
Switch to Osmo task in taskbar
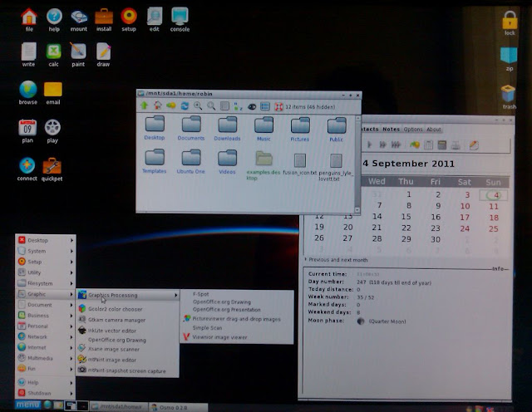[179, 407]
